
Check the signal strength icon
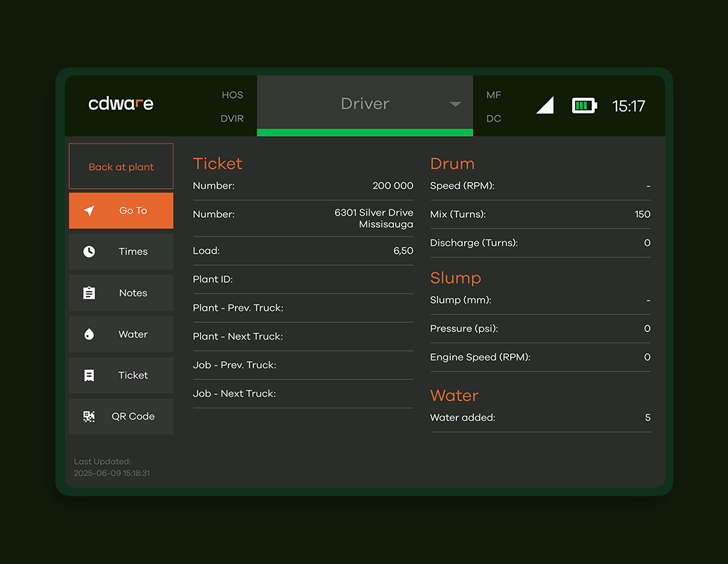(545, 105)
